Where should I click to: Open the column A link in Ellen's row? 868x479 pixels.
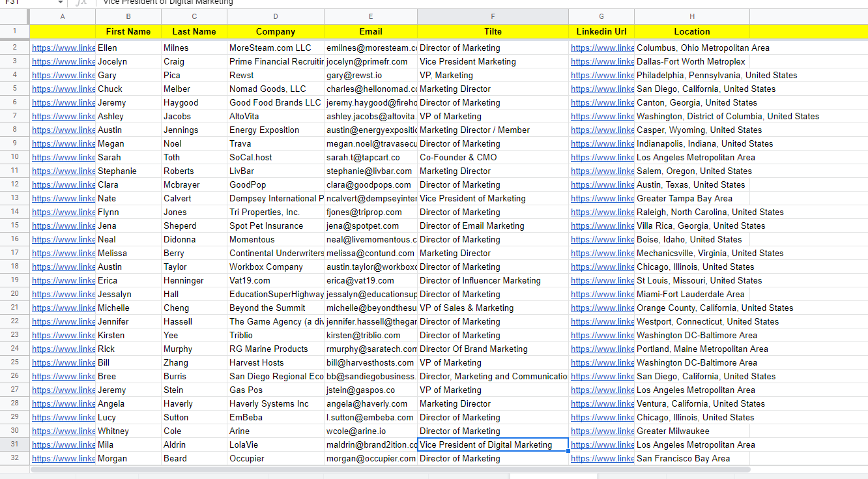click(63, 48)
